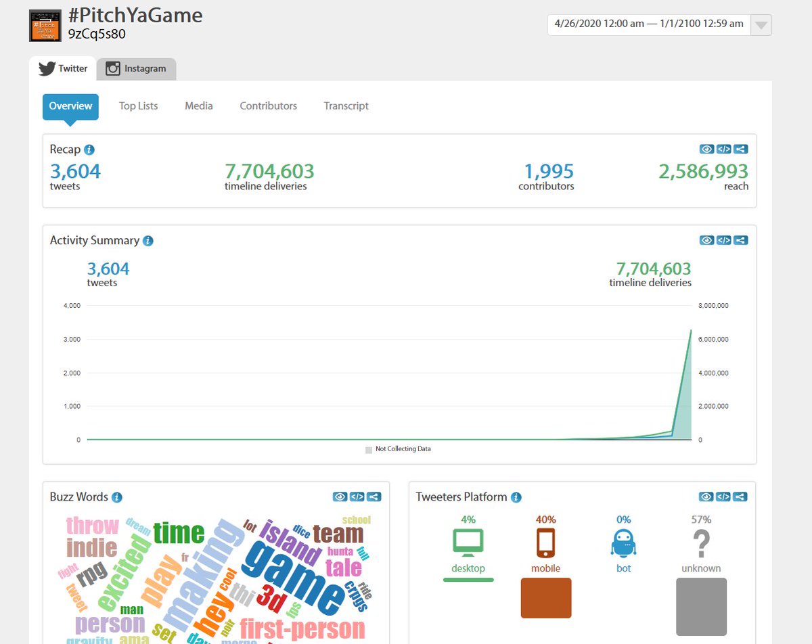
Task: Click the desktop platform icon
Action: 468,539
